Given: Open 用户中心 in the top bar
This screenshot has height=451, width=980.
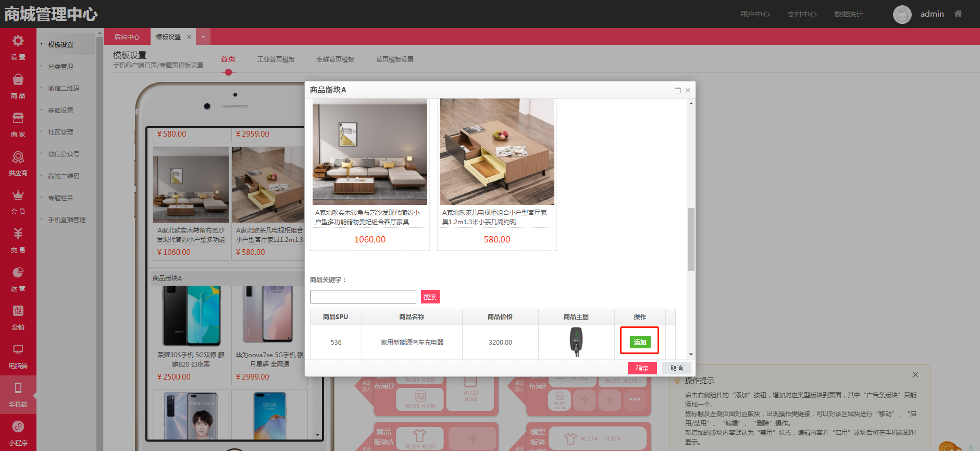Looking at the screenshot, I should [755, 14].
